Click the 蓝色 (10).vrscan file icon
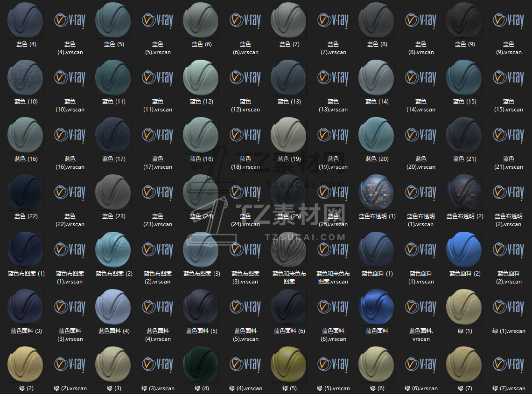Screen dimensions: 532x394 click(70, 78)
